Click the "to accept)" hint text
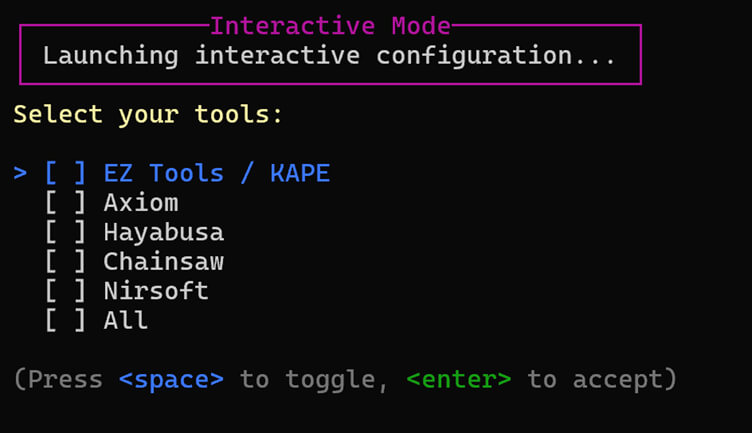This screenshot has height=433, width=752. point(602,380)
